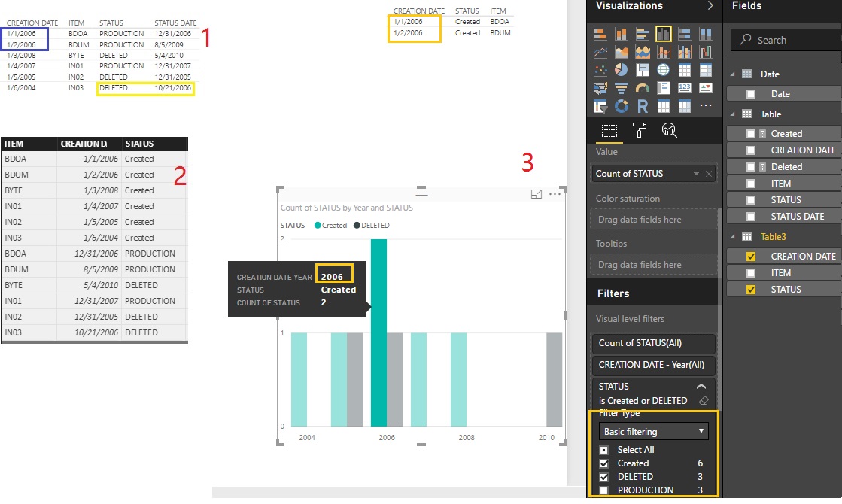This screenshot has width=842, height=504.
Task: Select the clustered bar chart visualization
Action: coord(643,35)
